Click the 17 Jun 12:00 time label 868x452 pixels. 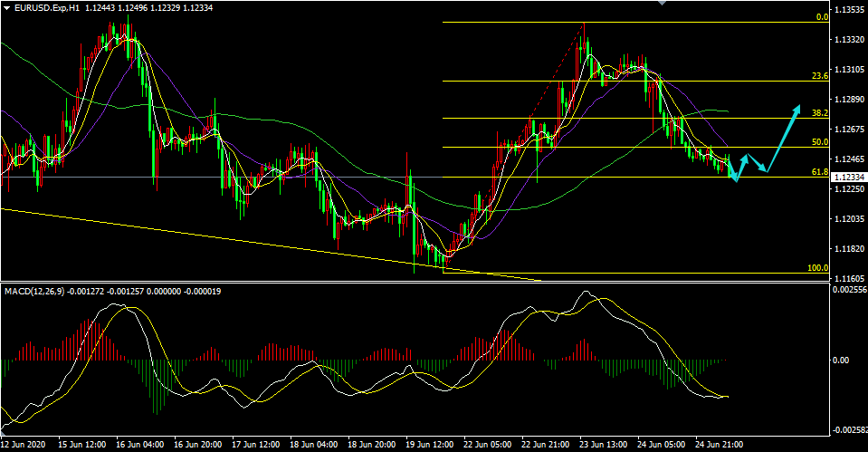click(256, 444)
